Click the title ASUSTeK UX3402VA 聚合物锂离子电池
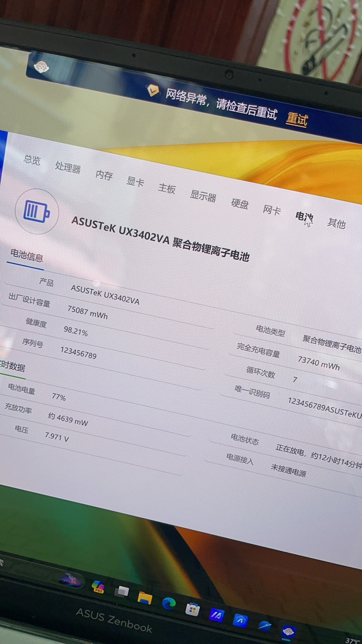Viewport: 362px width, 644px height. click(x=160, y=238)
